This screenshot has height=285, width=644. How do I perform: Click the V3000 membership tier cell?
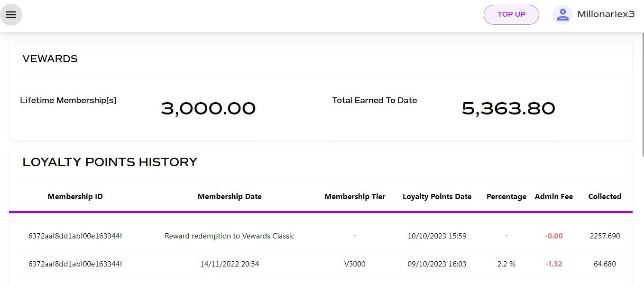pyautogui.click(x=355, y=264)
